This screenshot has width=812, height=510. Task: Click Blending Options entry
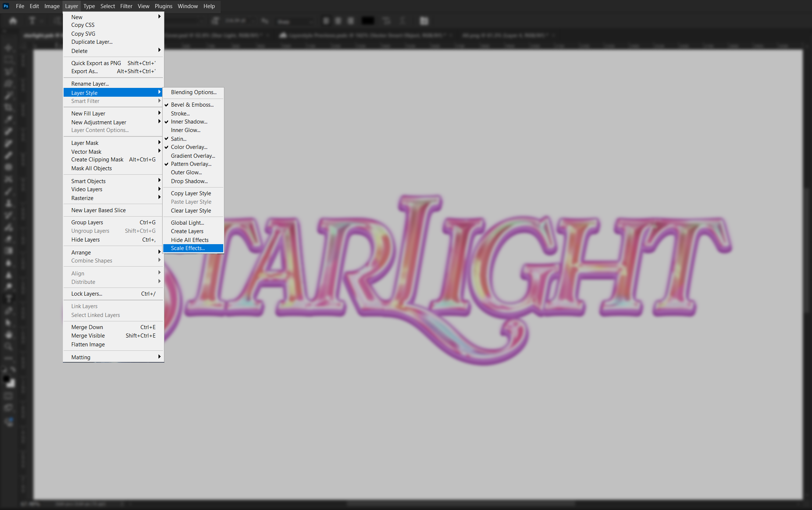pos(194,92)
